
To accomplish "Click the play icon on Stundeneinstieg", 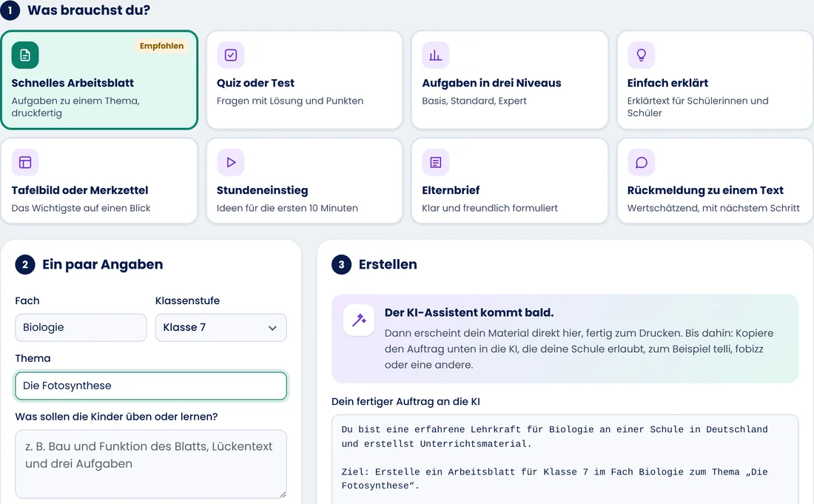I will point(230,163).
